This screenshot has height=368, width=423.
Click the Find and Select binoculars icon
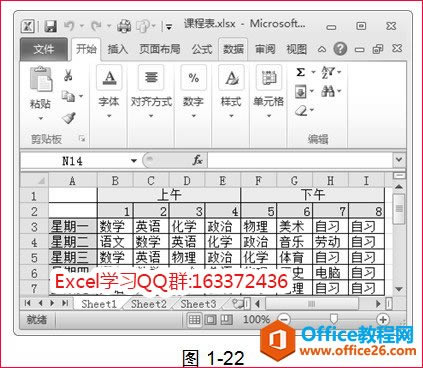click(x=328, y=91)
